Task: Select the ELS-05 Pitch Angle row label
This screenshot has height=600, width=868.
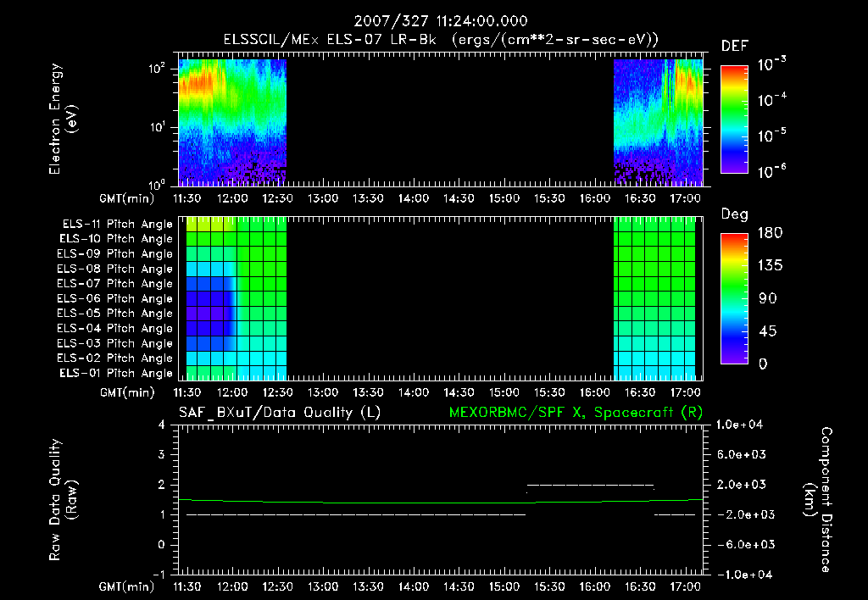Action: 115,314
